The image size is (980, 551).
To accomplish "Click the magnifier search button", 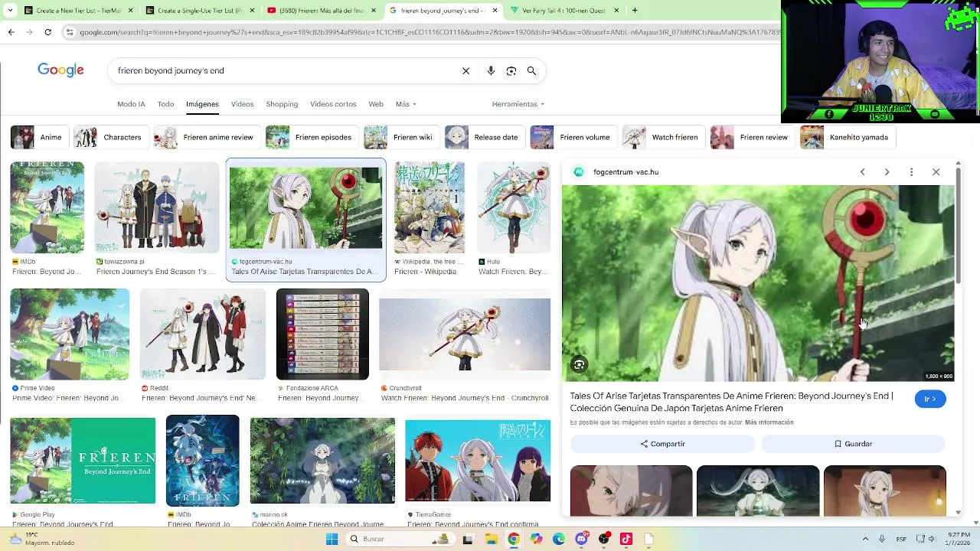I will pyautogui.click(x=531, y=70).
